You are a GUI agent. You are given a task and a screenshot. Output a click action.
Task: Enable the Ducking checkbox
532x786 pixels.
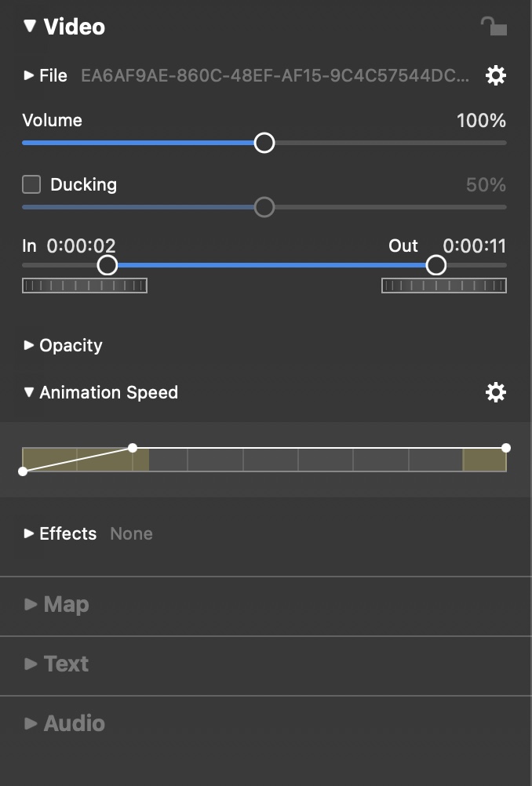pos(31,184)
